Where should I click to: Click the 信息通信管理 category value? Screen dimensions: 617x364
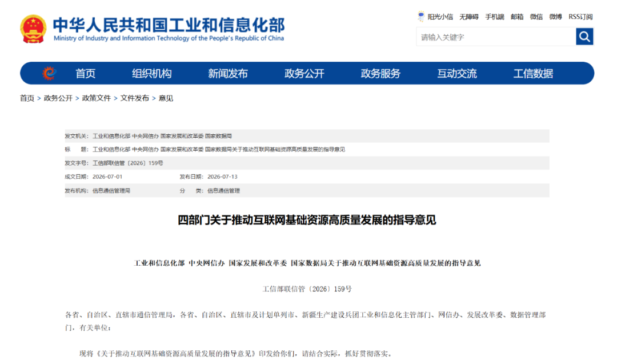click(223, 191)
